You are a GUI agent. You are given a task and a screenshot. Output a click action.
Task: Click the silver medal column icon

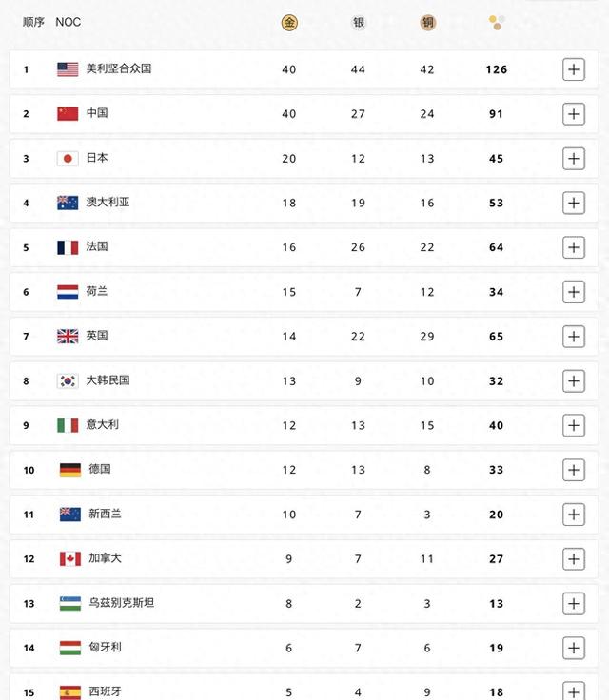coord(359,22)
